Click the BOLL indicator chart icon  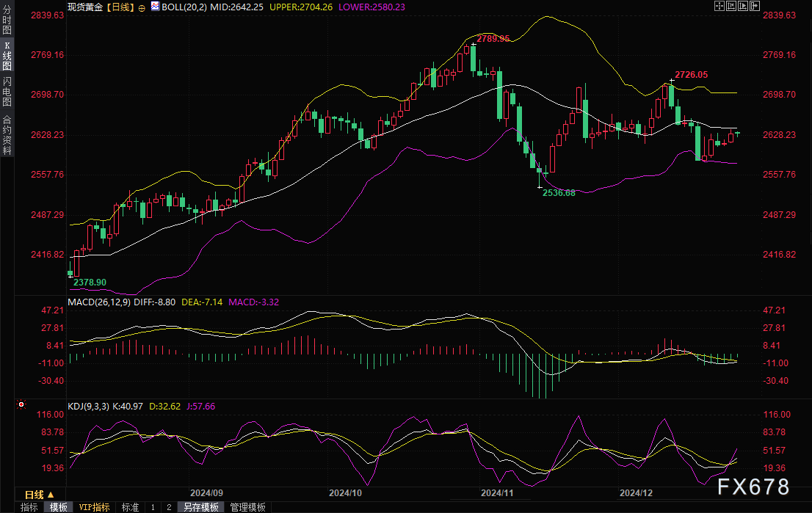click(x=154, y=6)
